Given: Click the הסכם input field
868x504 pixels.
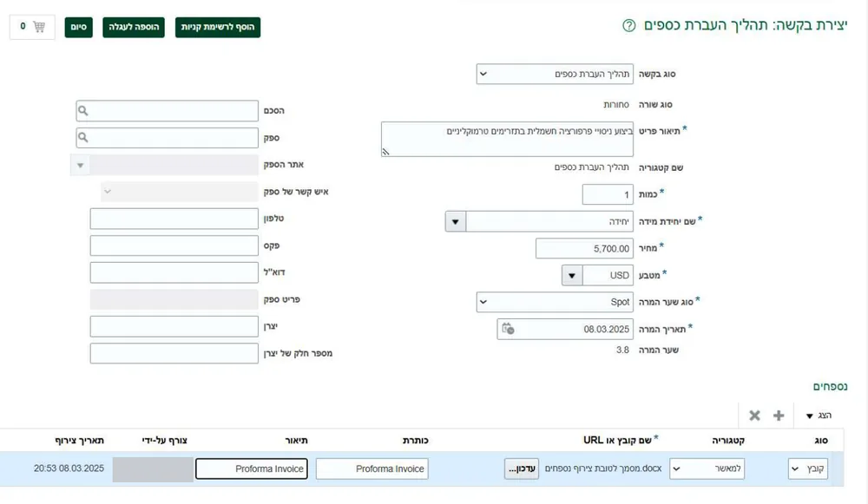Looking at the screenshot, I should 168,111.
